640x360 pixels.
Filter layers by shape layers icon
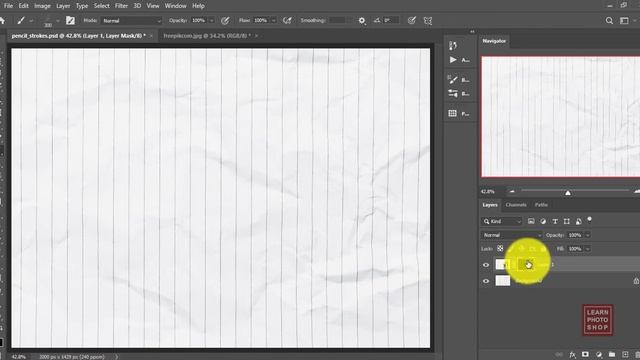click(x=567, y=221)
